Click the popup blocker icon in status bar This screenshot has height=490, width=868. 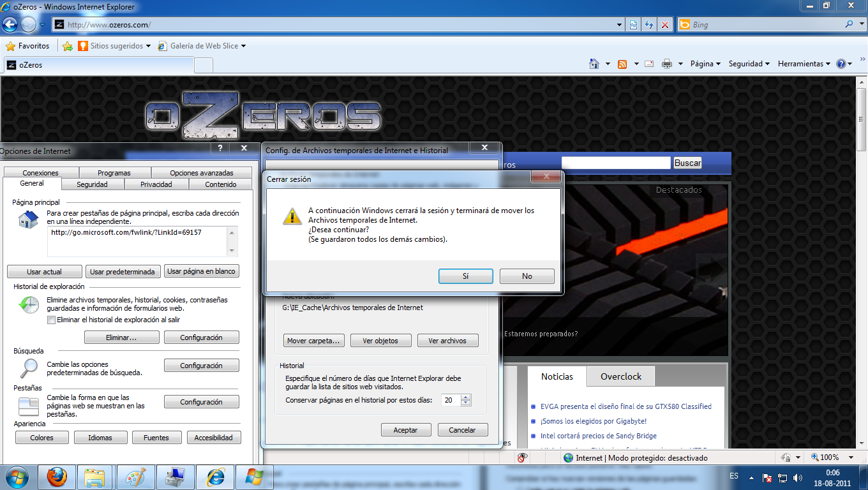522,457
